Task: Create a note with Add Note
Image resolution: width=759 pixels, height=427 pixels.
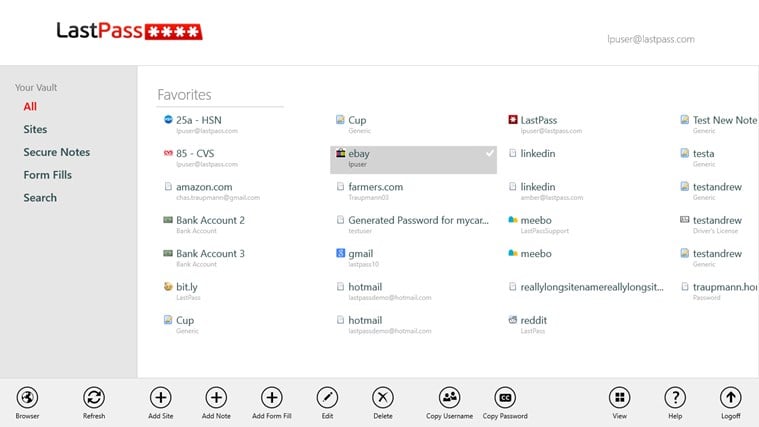Action: click(x=216, y=397)
